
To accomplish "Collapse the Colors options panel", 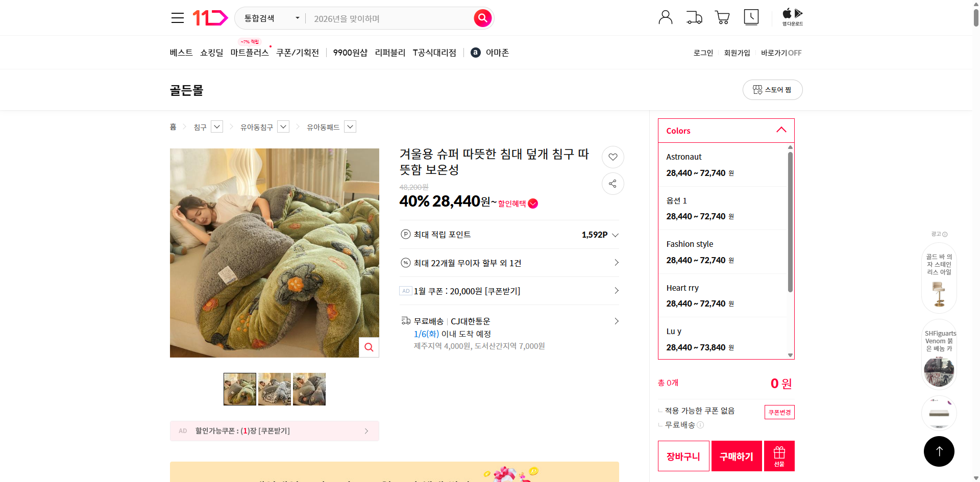I will click(x=781, y=130).
